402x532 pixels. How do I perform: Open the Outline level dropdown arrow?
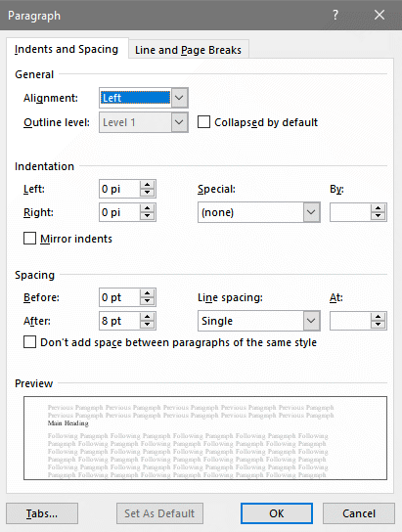click(179, 122)
